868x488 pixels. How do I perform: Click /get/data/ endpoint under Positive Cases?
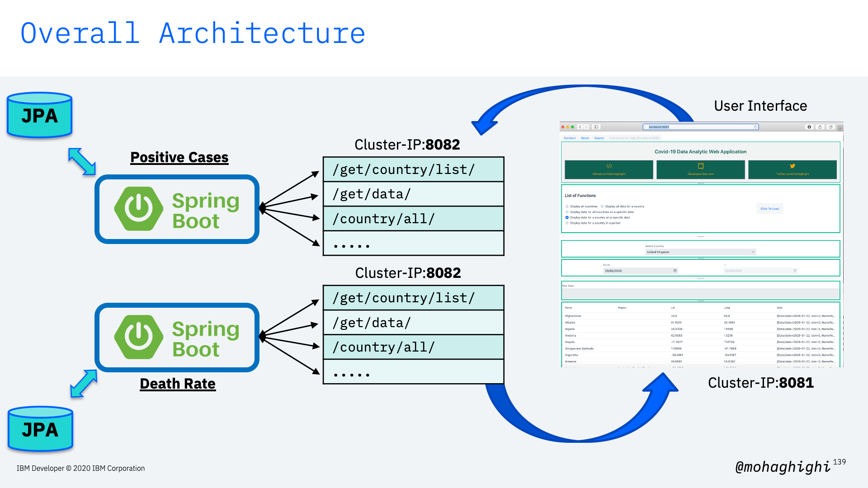(413, 194)
